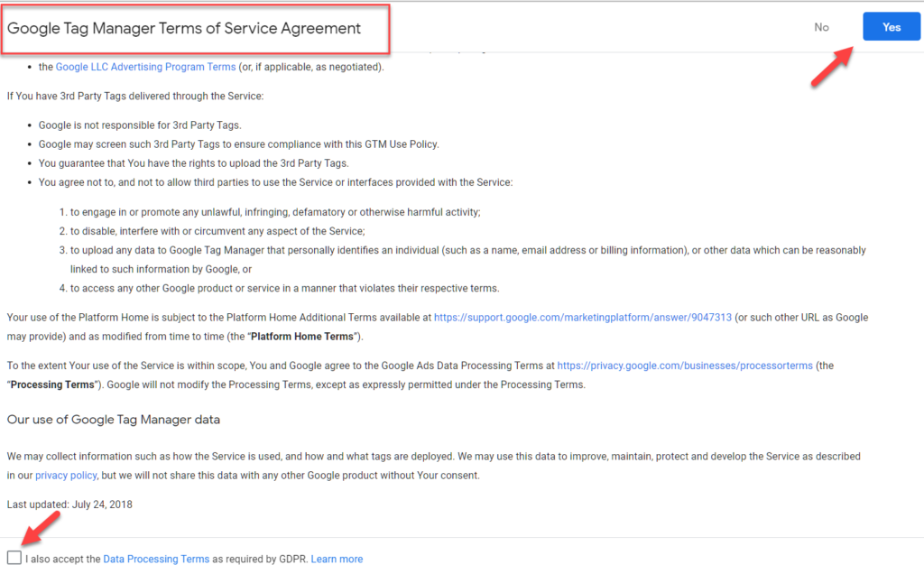Click the blue Yes button
Viewport: 924px width, 574px height.
coord(891,26)
